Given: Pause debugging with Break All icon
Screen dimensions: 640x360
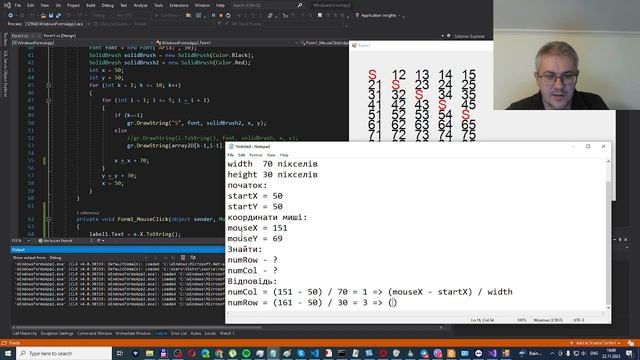Looking at the screenshot, I should [213, 16].
